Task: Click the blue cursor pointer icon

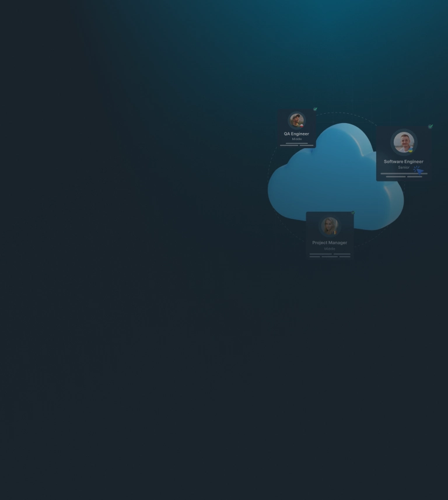Action: pos(419,170)
